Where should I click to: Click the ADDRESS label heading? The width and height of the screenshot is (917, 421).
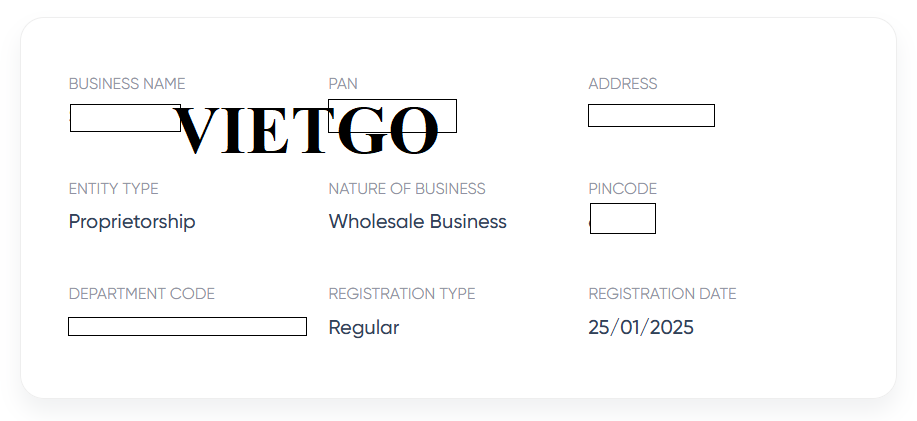tap(623, 84)
